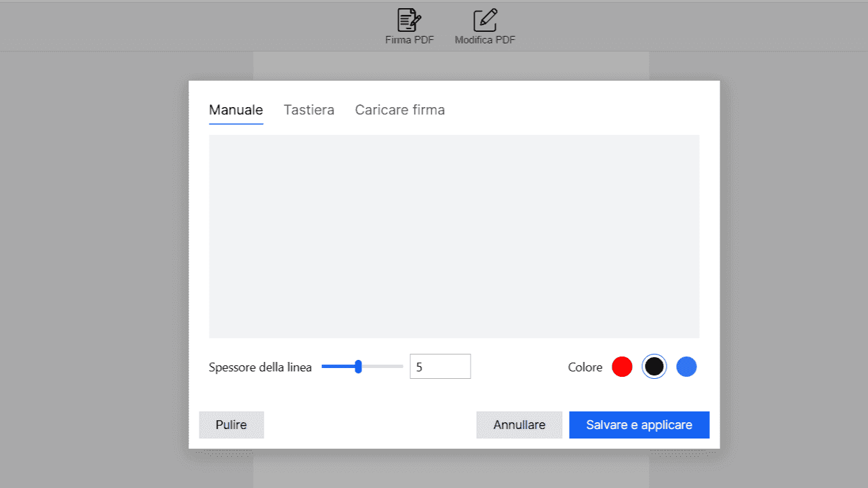This screenshot has width=868, height=488.
Task: Switch to the Manuale tab
Action: tap(236, 110)
